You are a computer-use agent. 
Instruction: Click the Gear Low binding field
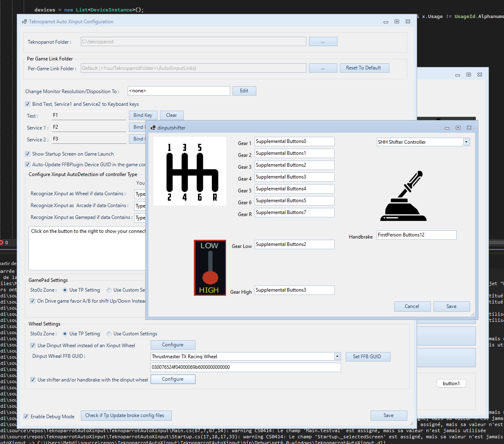pos(295,244)
